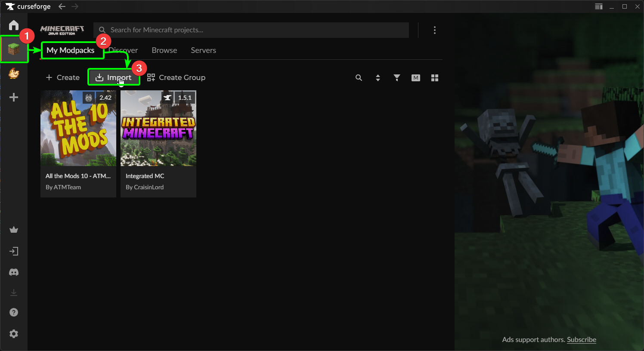Open the three-dot more options menu
644x351 pixels.
[435, 30]
